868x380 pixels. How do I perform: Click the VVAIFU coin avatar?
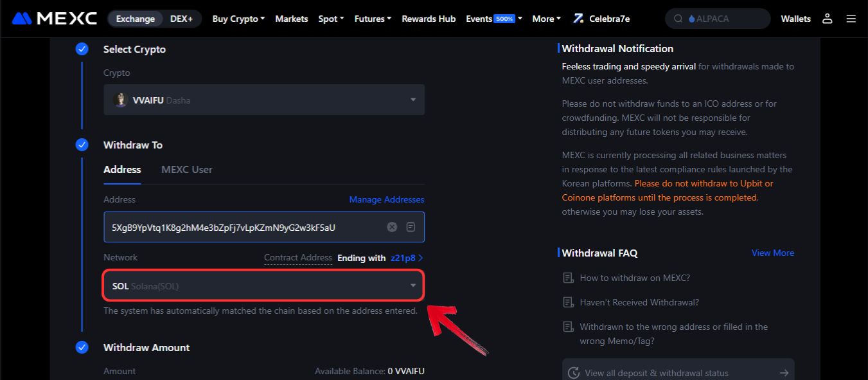point(120,100)
